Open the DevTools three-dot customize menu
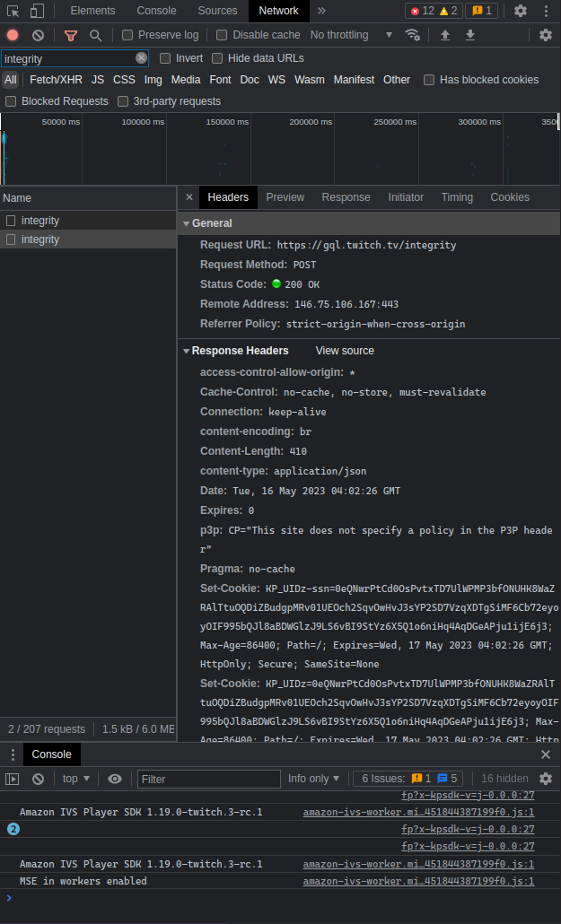The image size is (561, 924). pyautogui.click(x=547, y=11)
